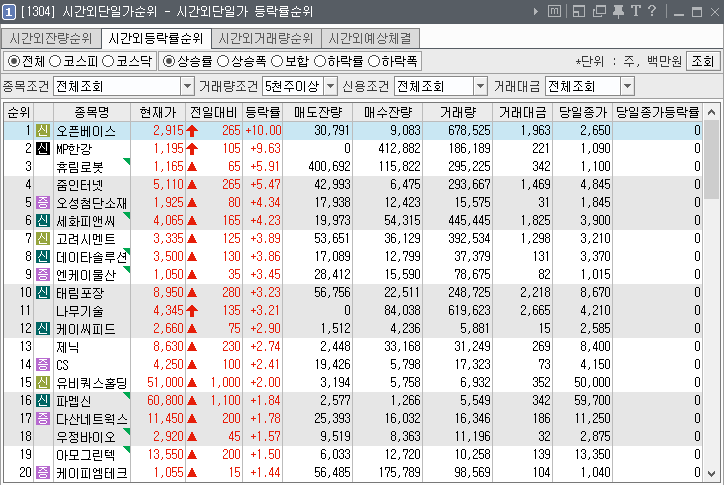Image resolution: width=724 pixels, height=485 pixels.
Task: Click the 증 badge beside 오성첨단소재
Action: point(43,202)
